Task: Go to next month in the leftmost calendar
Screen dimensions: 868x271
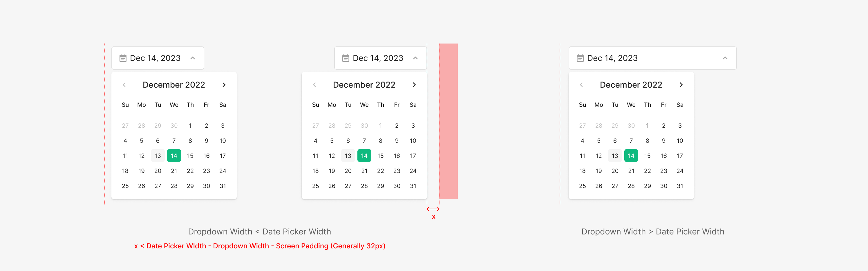Action: [x=224, y=85]
